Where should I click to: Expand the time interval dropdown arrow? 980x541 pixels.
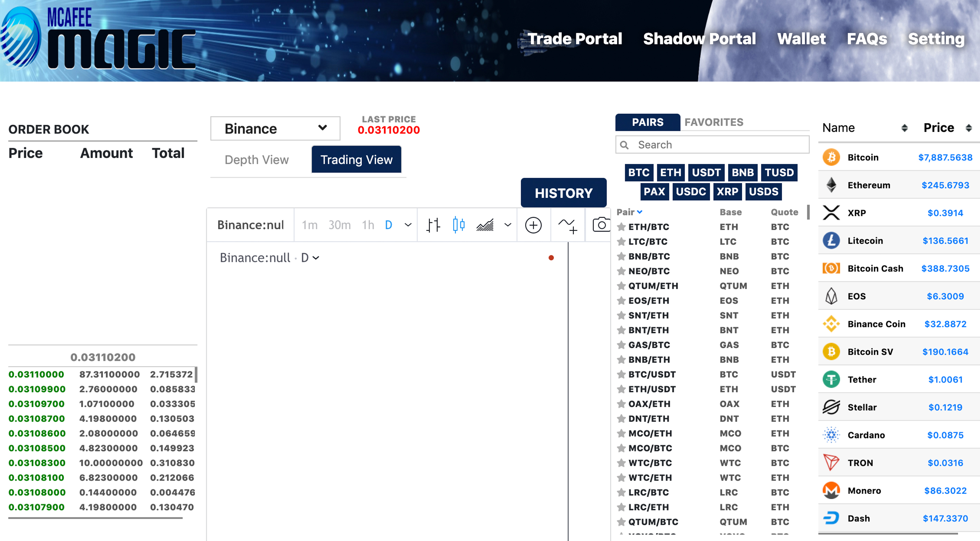[x=408, y=225]
